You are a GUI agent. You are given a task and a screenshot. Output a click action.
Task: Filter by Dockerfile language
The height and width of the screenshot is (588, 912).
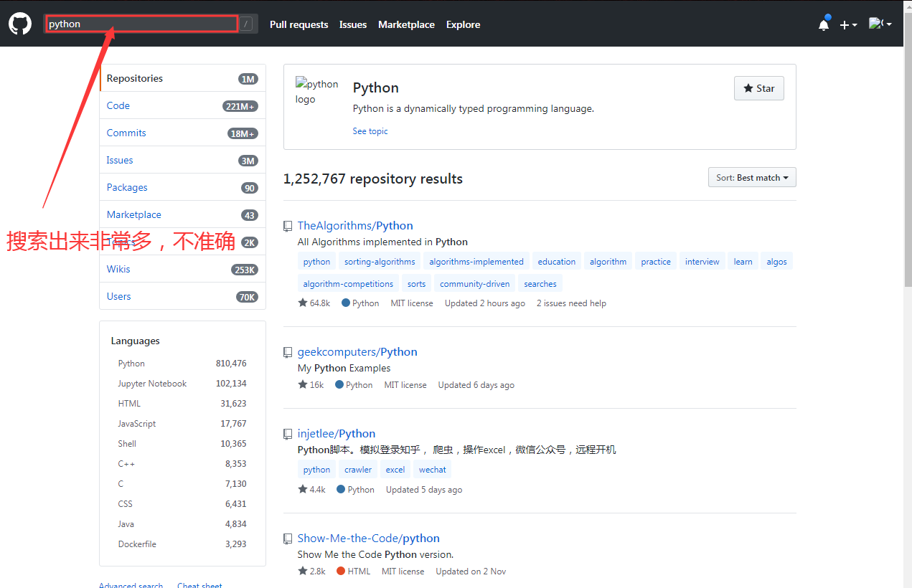[182, 544]
